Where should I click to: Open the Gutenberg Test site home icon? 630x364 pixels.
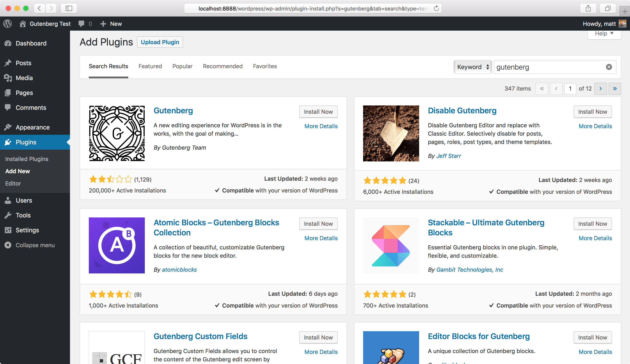tap(23, 24)
